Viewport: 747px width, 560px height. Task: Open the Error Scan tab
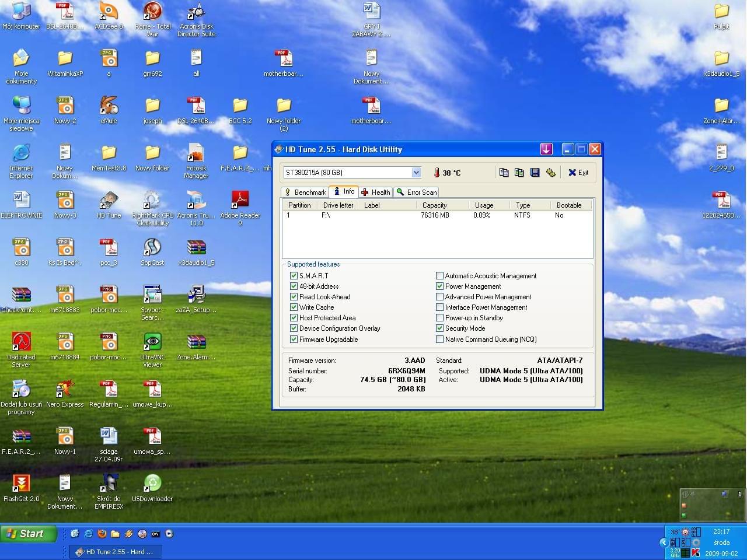tap(416, 192)
